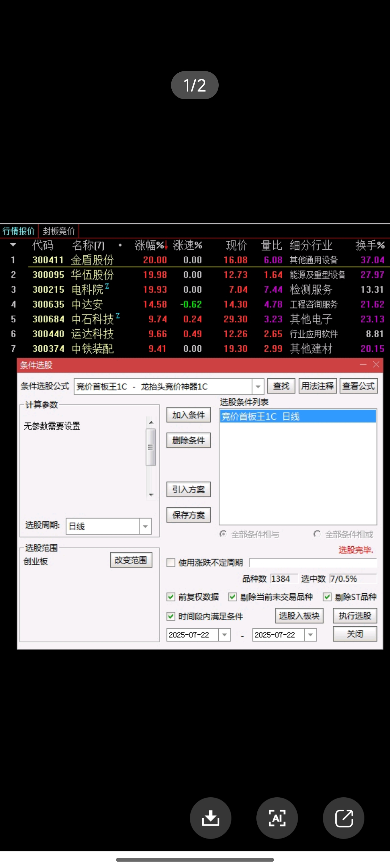Open 用法注释 button
Screen dimensions: 390x868
click(317, 386)
